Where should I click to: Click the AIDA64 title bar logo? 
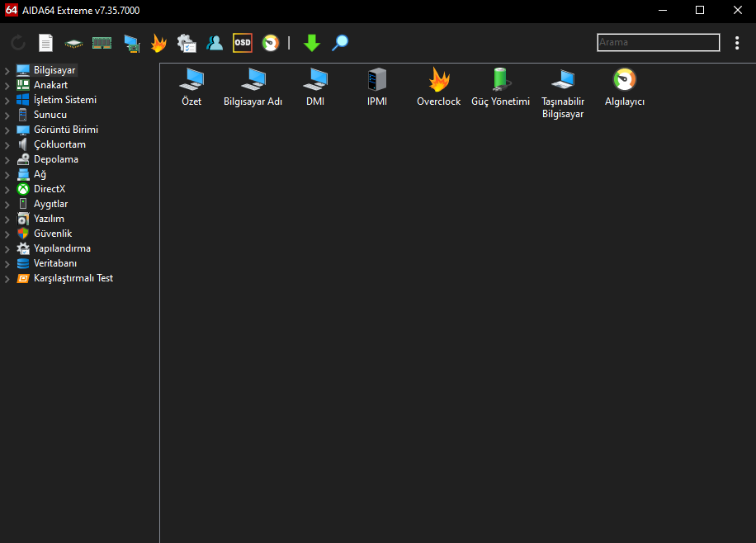pos(11,10)
